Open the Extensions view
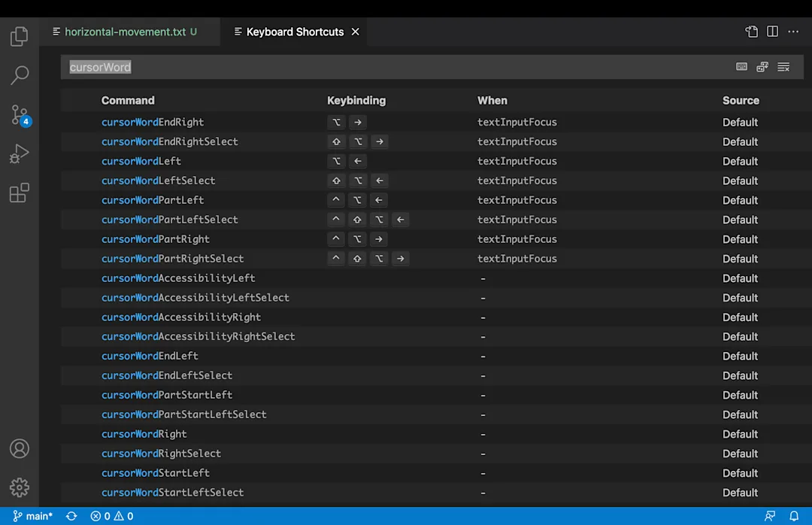Viewport: 812px width, 525px height. click(x=19, y=193)
